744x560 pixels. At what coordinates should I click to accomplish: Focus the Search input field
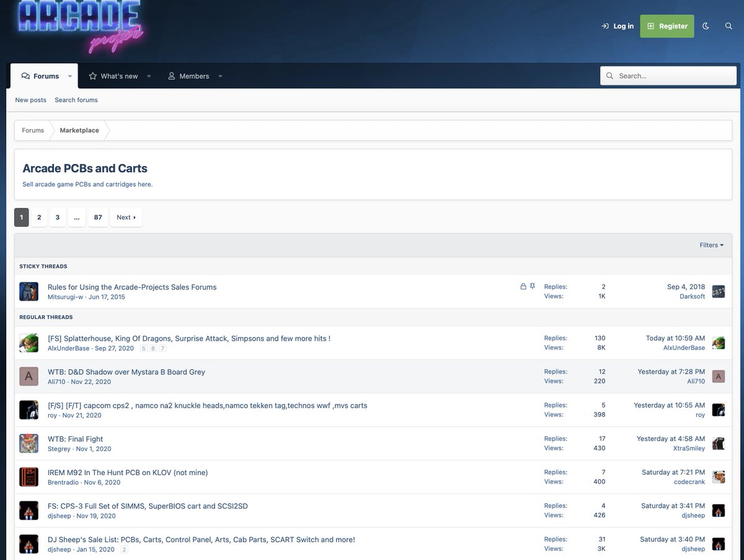coord(668,76)
